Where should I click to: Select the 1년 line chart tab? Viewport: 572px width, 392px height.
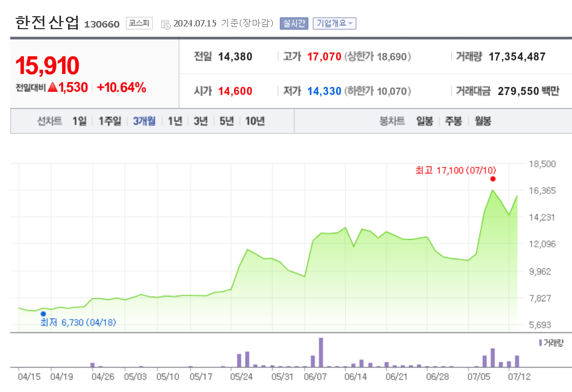pyautogui.click(x=175, y=121)
